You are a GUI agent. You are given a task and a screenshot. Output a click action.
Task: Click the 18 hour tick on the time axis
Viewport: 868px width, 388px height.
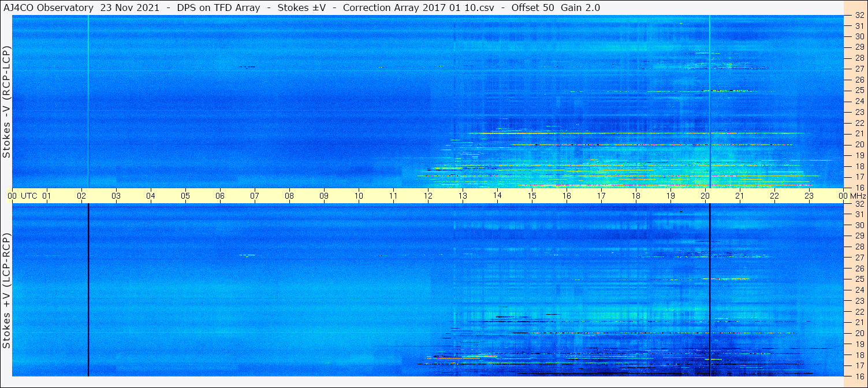[x=636, y=196]
